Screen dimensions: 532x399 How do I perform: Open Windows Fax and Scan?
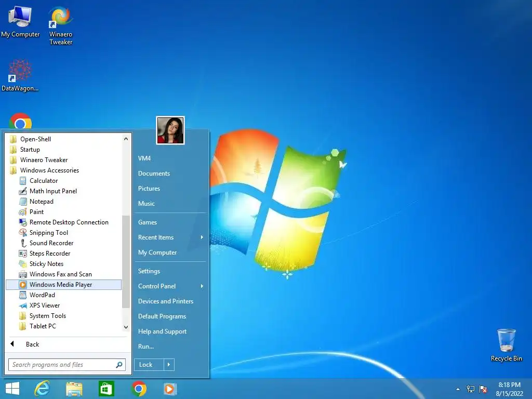(x=63, y=274)
